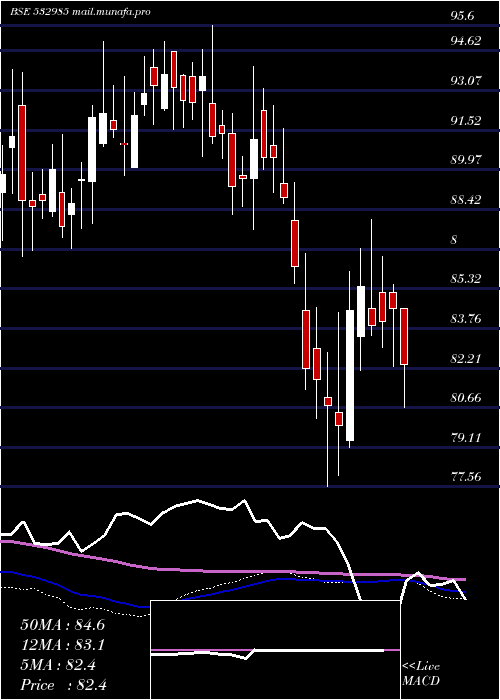
Task: Click the 5MA : 82.4 reading
Action: click(x=58, y=665)
